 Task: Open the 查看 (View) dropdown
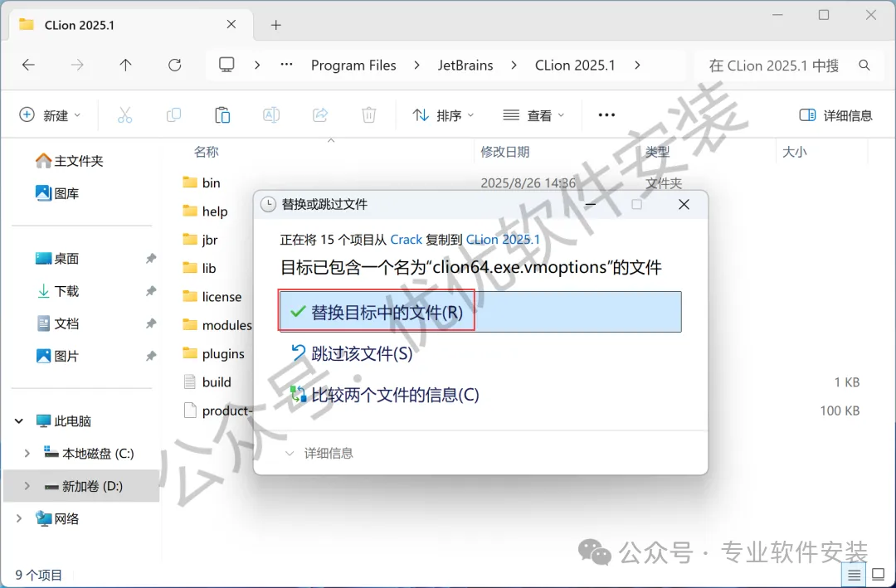click(x=533, y=115)
